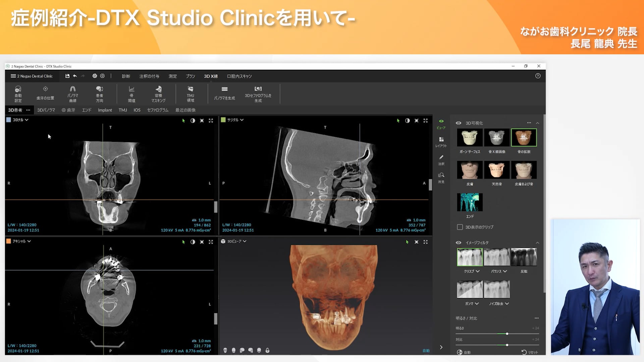
Task: Click contrast icon in コロナル view
Action: (193, 121)
